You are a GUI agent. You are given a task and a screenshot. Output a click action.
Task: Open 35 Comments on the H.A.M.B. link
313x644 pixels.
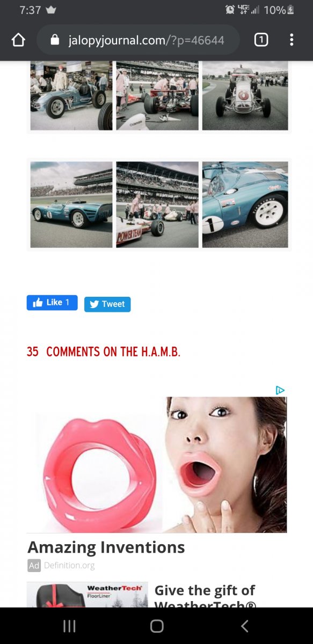tap(104, 352)
